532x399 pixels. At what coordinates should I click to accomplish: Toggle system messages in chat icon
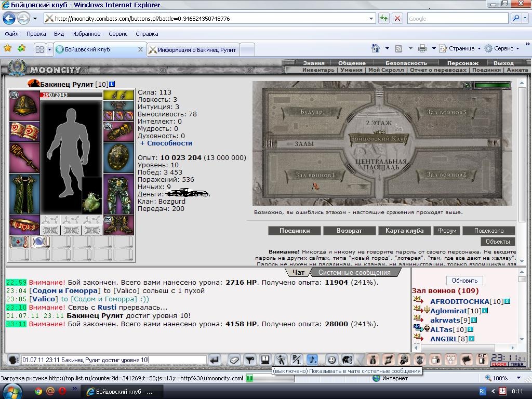coord(312,360)
